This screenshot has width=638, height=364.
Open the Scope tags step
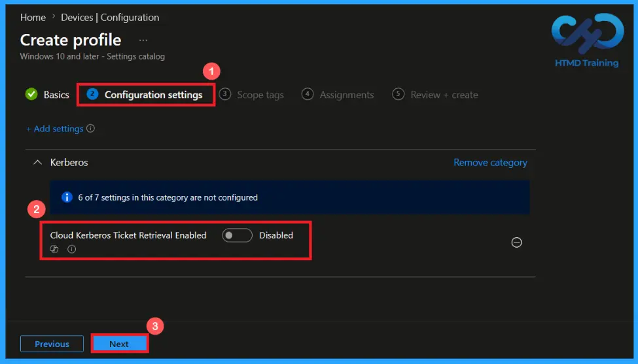coord(251,95)
